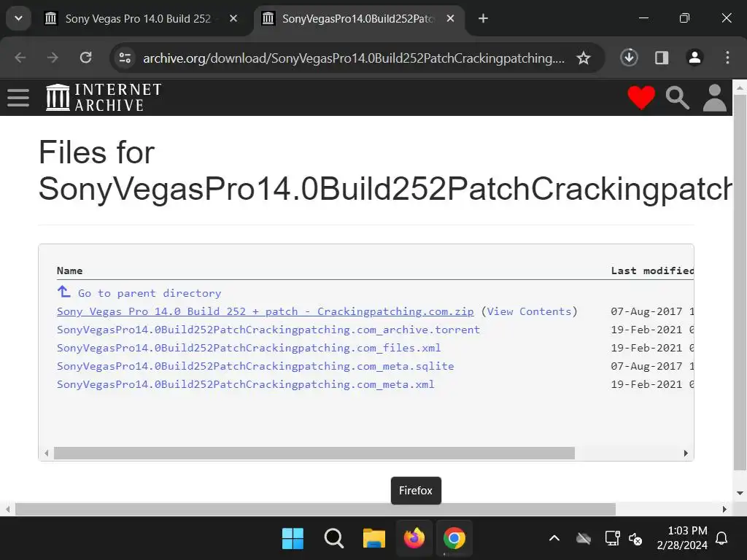Click the Chrome taskbar icon
Image resolution: width=747 pixels, height=560 pixels.
click(454, 539)
